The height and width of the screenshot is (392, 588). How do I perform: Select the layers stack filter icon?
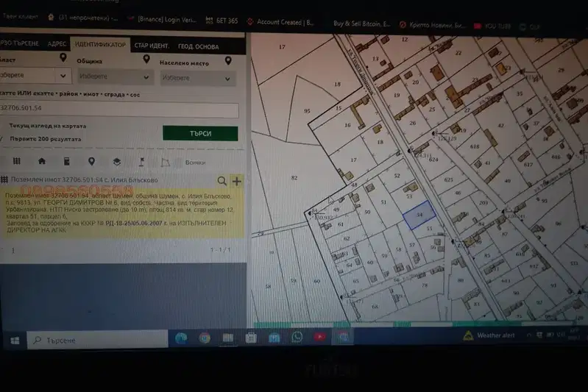pyautogui.click(x=116, y=162)
